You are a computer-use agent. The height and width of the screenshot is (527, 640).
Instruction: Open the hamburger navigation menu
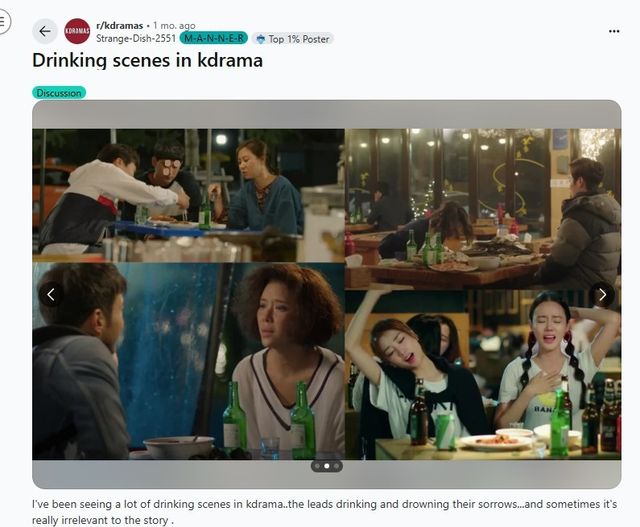pyautogui.click(x=2, y=22)
